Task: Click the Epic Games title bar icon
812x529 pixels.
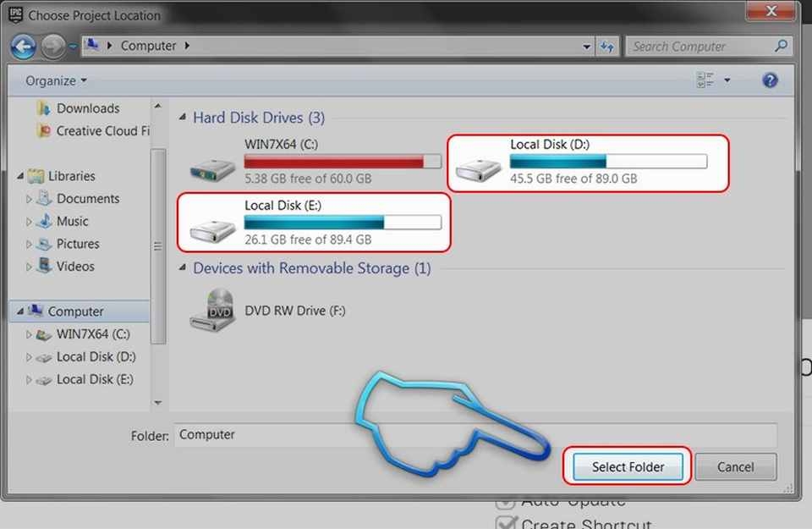Action: (x=15, y=15)
